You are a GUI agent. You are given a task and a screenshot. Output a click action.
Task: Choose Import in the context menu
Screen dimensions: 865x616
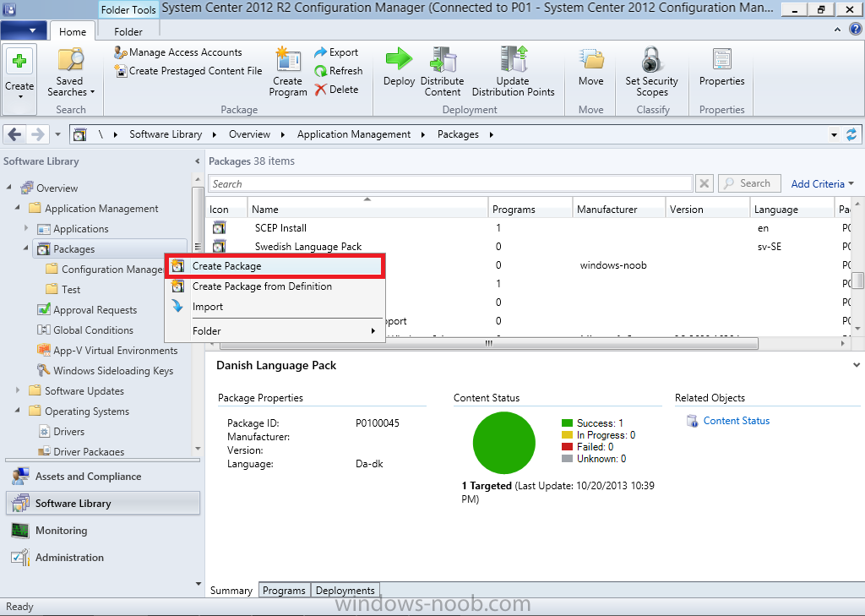coord(275,307)
